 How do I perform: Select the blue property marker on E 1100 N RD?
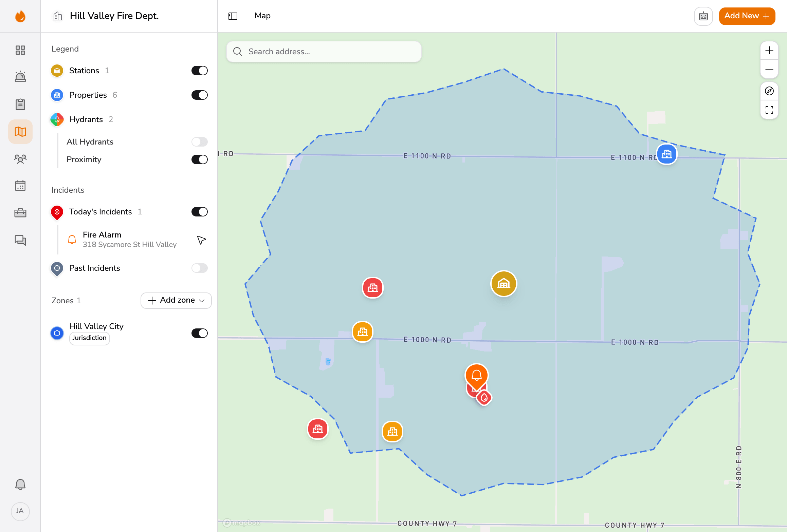tap(667, 154)
